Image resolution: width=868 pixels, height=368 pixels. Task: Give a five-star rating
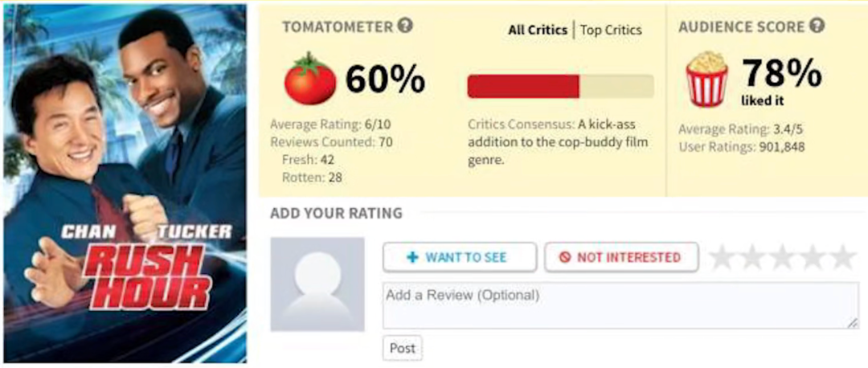(841, 258)
